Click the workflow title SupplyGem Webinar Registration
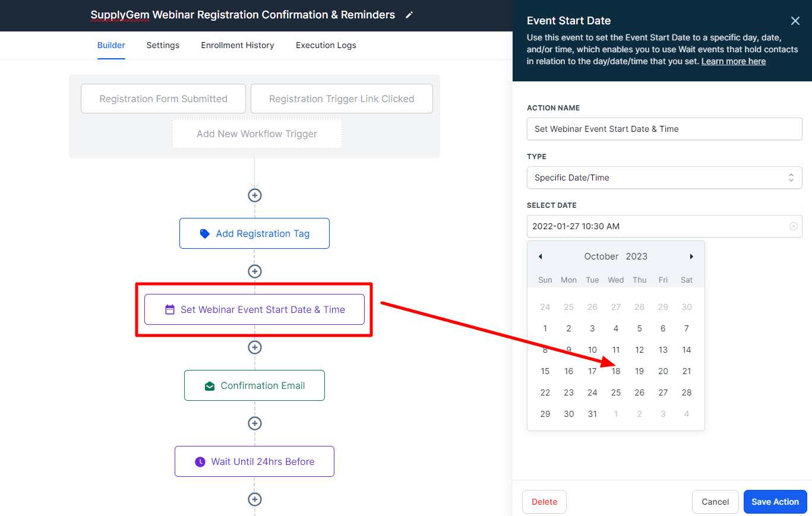812x516 pixels. tap(243, 15)
